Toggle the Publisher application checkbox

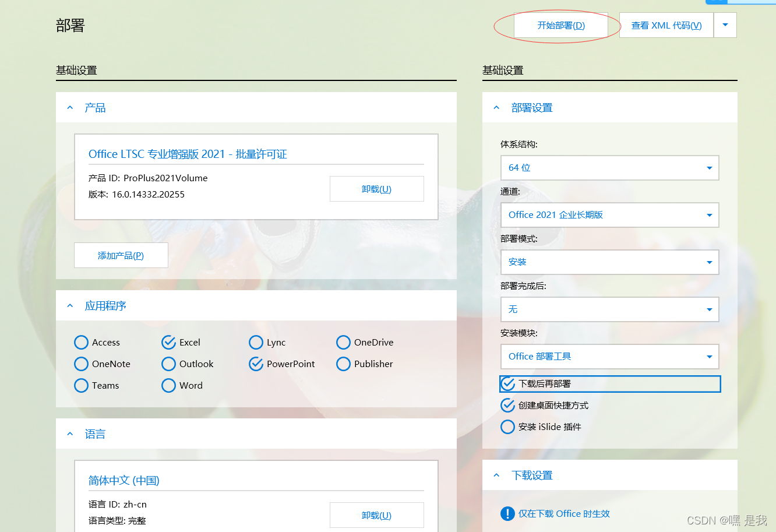(x=344, y=364)
